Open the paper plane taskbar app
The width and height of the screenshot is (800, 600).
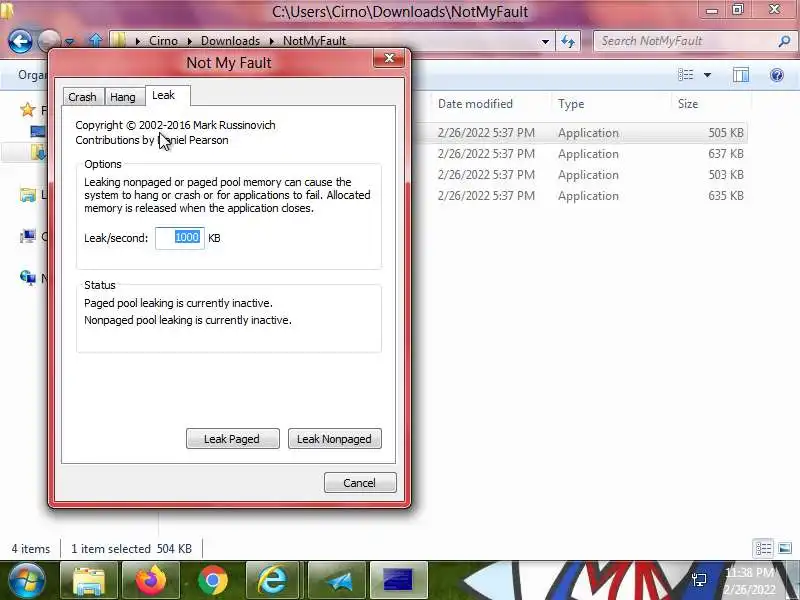[337, 580]
